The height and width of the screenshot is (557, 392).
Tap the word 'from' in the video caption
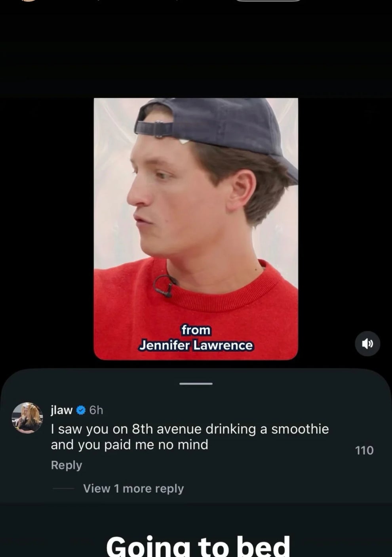tap(196, 330)
